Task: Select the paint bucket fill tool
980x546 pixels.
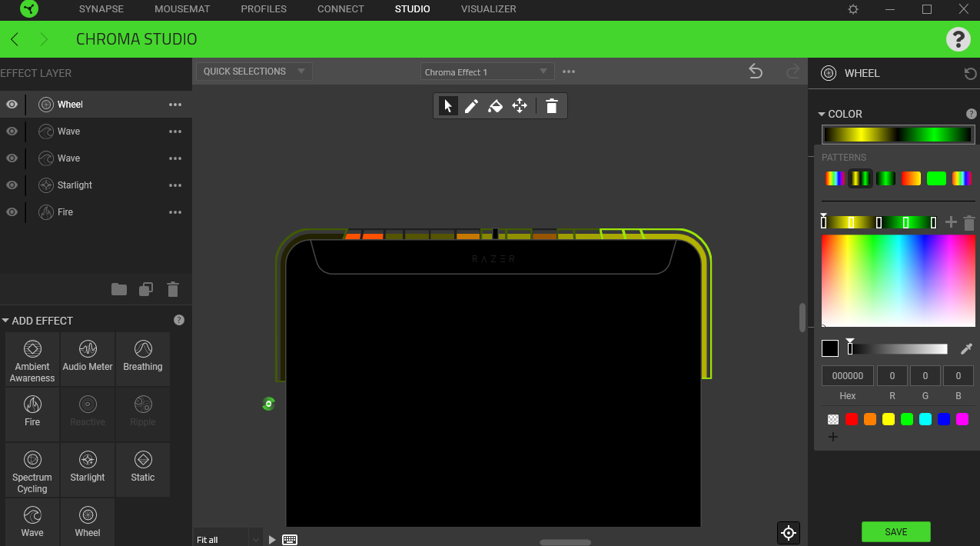Action: pyautogui.click(x=496, y=106)
